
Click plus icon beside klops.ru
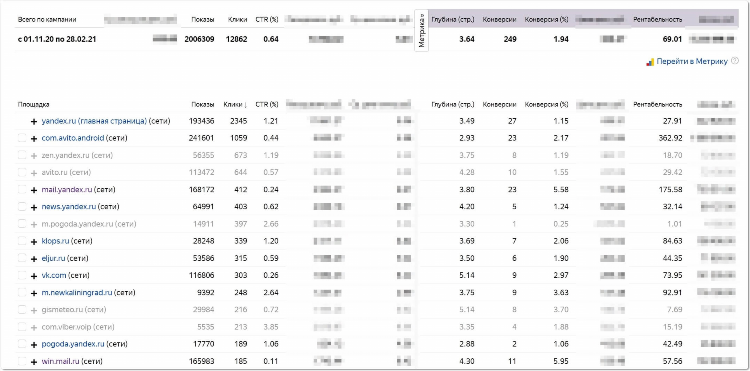(34, 241)
